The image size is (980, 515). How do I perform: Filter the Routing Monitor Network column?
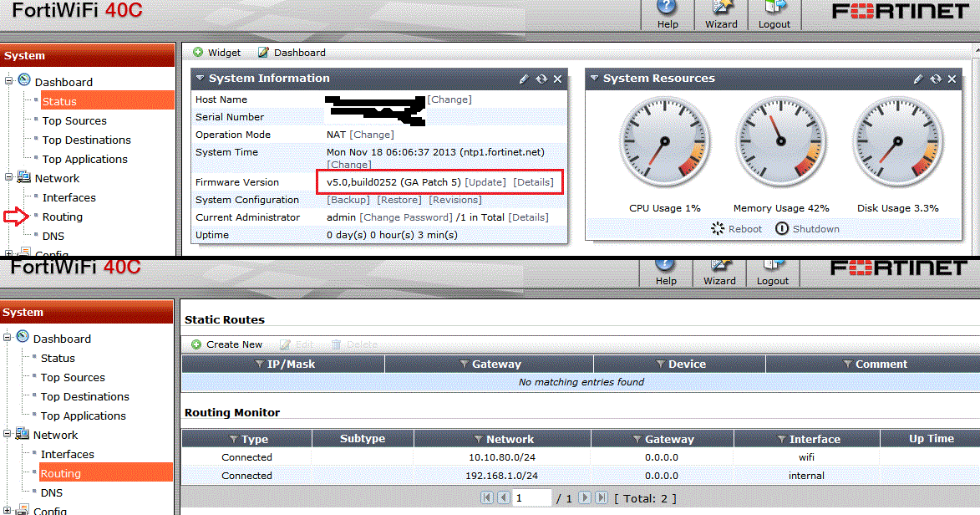[x=478, y=439]
